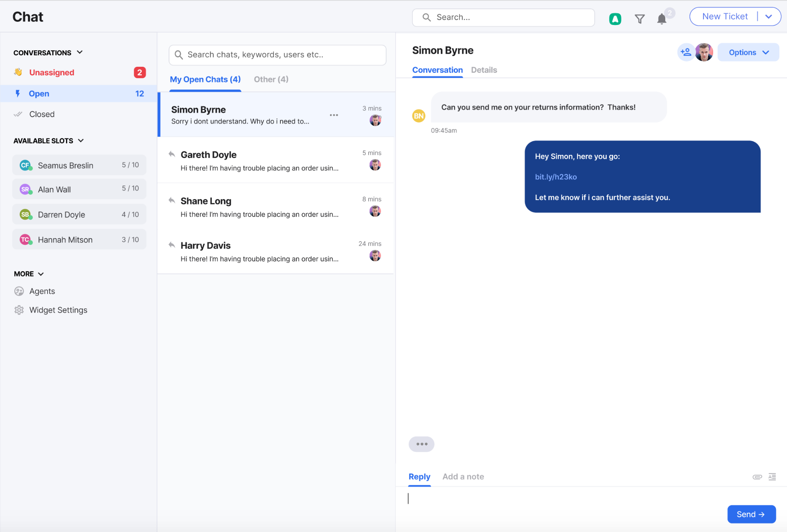Open the ellipsis menu on Simon Byrne's chat

334,115
